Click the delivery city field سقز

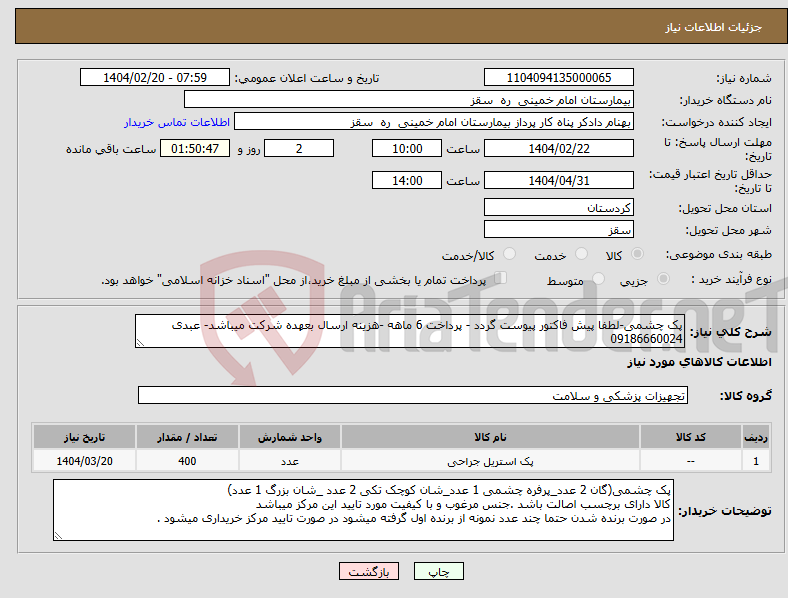tap(558, 229)
